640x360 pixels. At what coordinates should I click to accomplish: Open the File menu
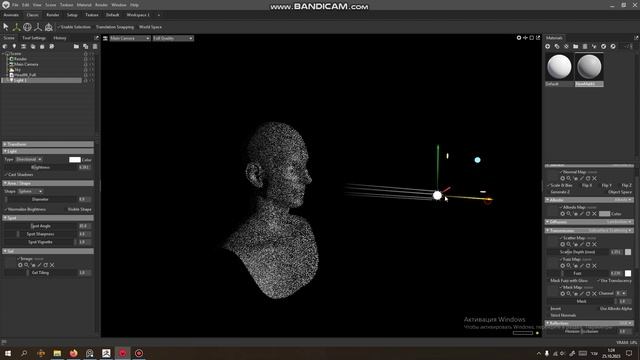click(x=15, y=5)
